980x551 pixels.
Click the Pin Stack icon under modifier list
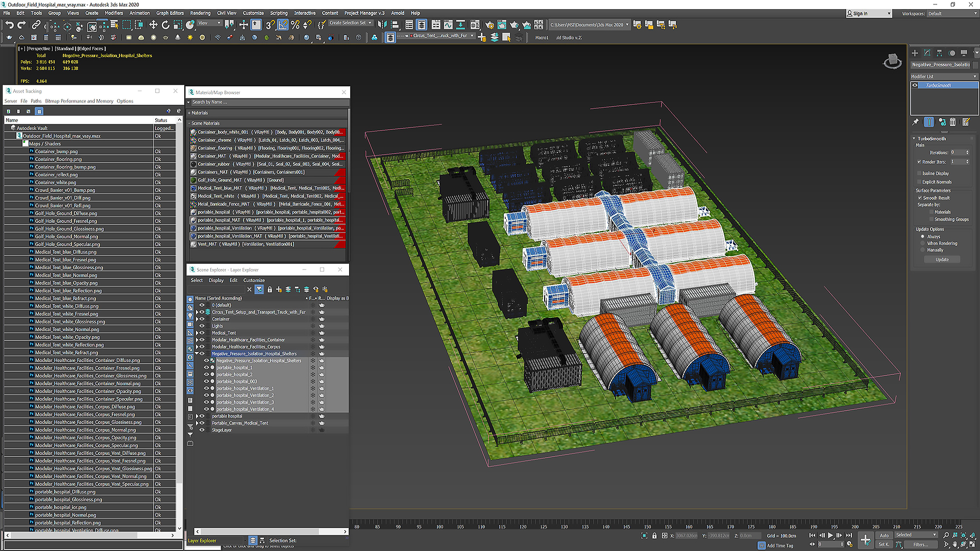(916, 122)
